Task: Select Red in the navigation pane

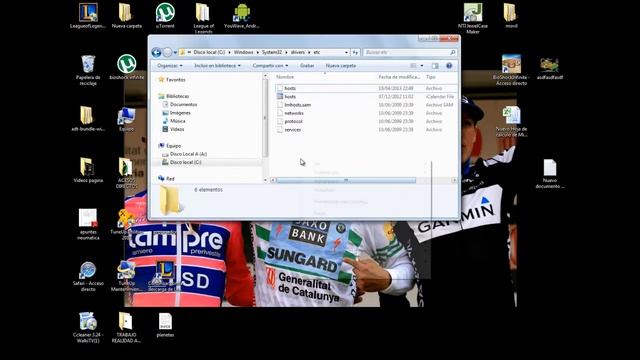Action: click(x=170, y=179)
